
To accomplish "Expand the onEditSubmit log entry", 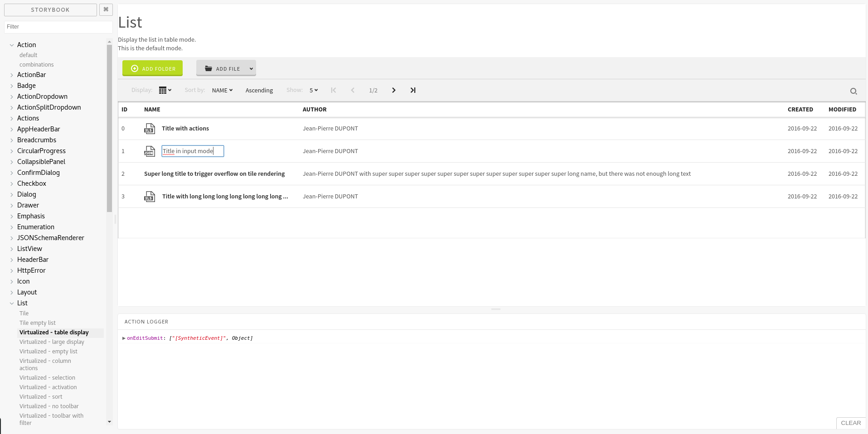I will 124,338.
